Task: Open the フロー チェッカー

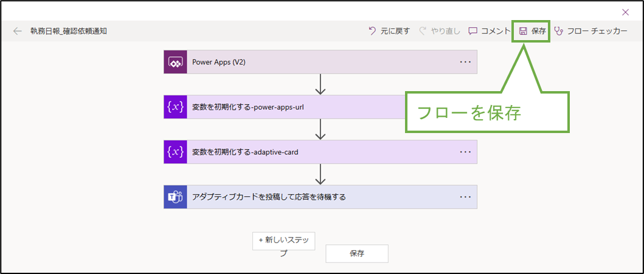Action: [x=590, y=31]
